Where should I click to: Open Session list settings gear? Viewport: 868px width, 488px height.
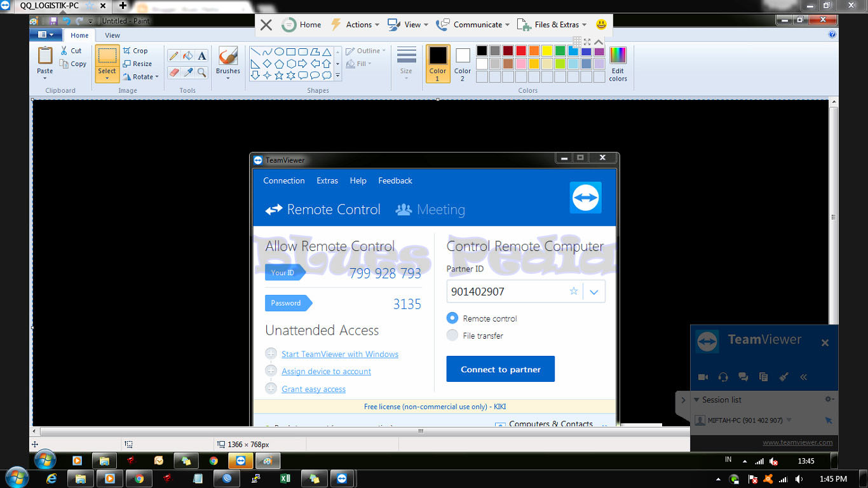pos(829,400)
